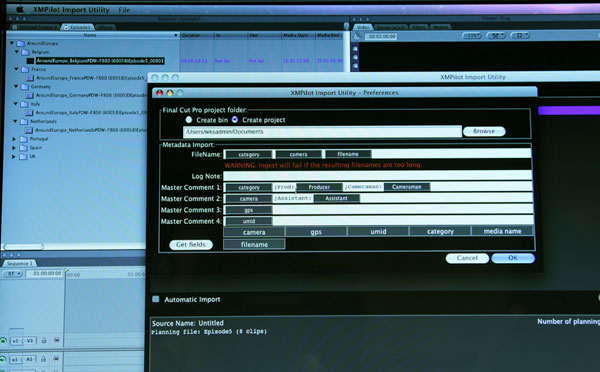Toggle V1 track visibility
The height and width of the screenshot is (372, 600).
[3, 341]
